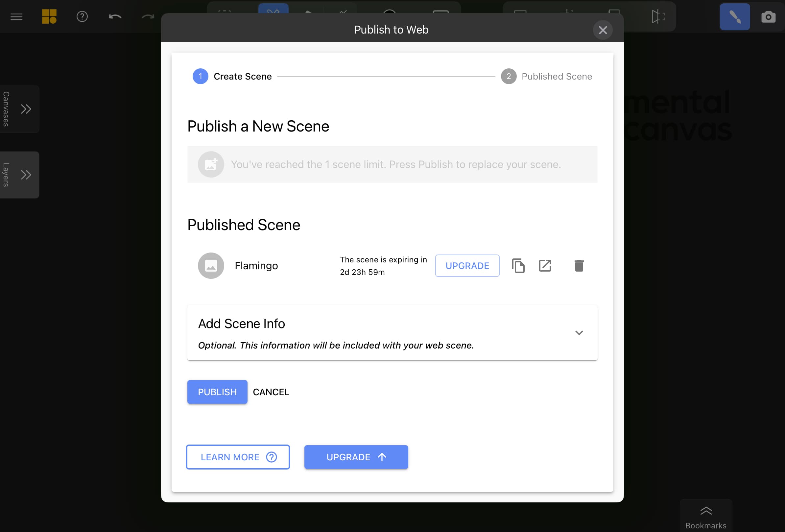Screen dimensions: 785x532
Task: Click the CANCEL text button
Action: tap(271, 392)
